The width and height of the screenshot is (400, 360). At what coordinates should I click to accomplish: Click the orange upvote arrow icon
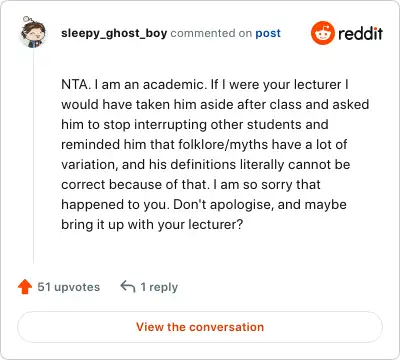(25, 287)
